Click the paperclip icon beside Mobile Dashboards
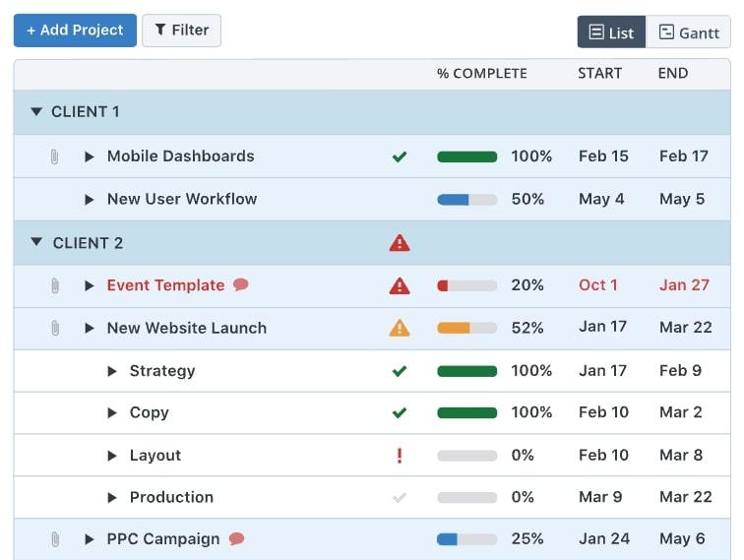 point(55,156)
